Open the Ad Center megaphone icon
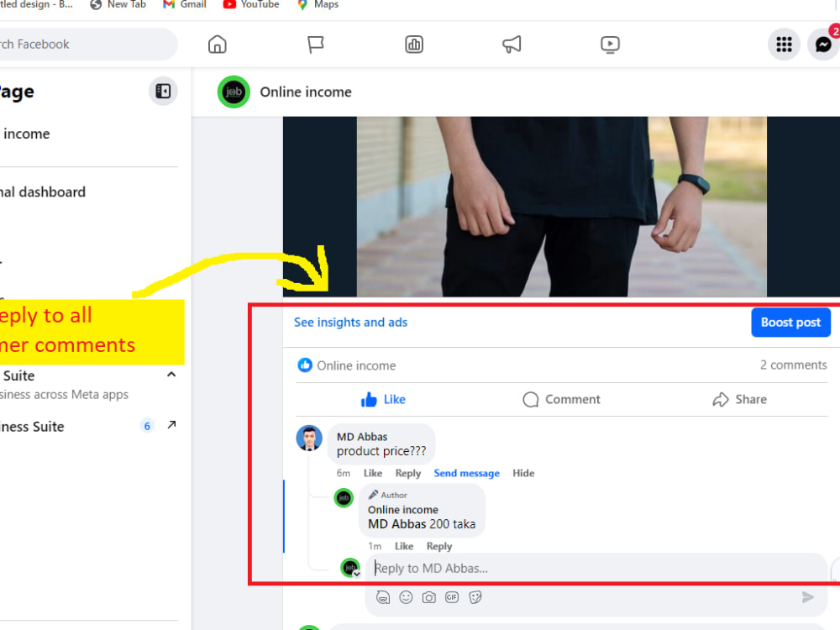 coord(512,44)
